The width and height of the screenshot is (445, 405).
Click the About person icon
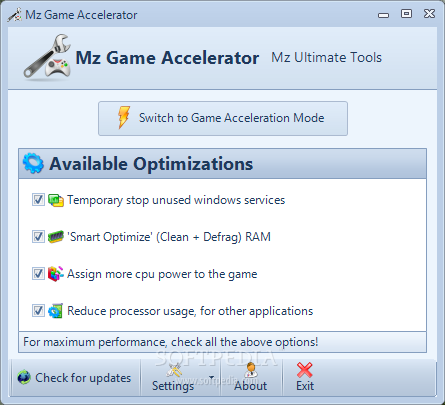tap(250, 370)
